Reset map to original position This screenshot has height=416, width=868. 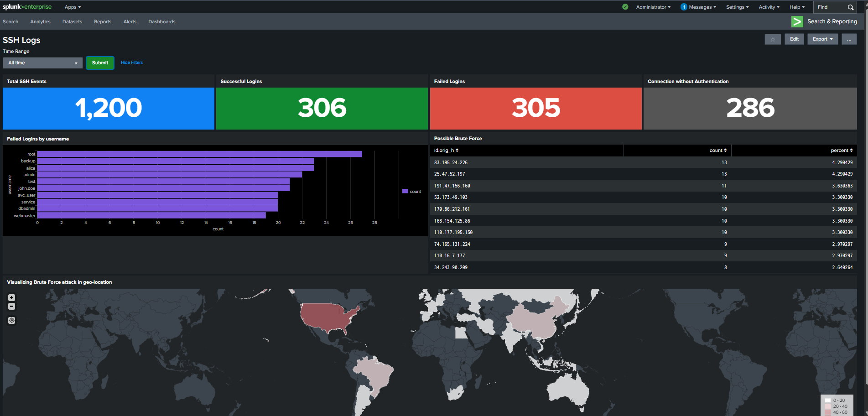[12, 321]
